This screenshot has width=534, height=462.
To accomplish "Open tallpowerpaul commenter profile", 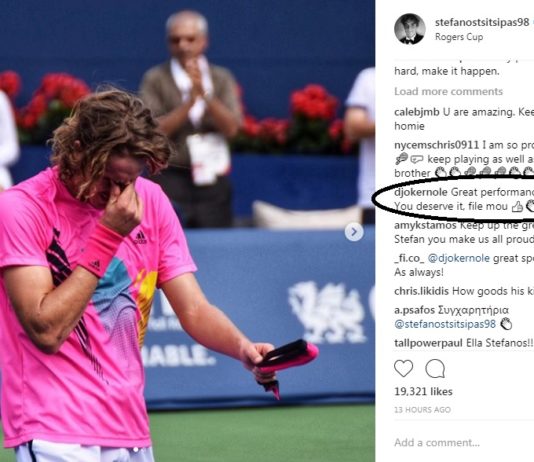I will 428,343.
